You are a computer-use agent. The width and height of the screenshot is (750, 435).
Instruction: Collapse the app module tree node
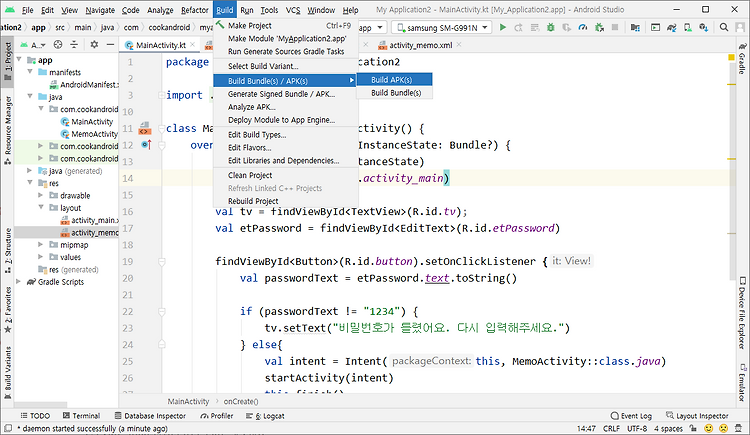pyautogui.click(x=19, y=59)
